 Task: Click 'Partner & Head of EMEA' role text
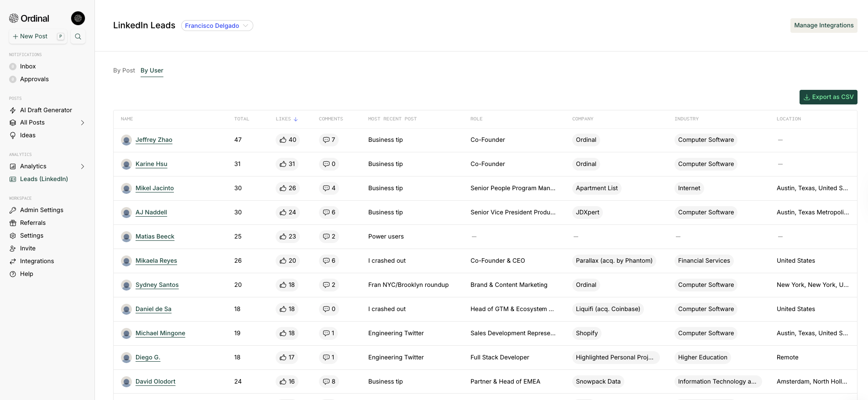(x=505, y=382)
